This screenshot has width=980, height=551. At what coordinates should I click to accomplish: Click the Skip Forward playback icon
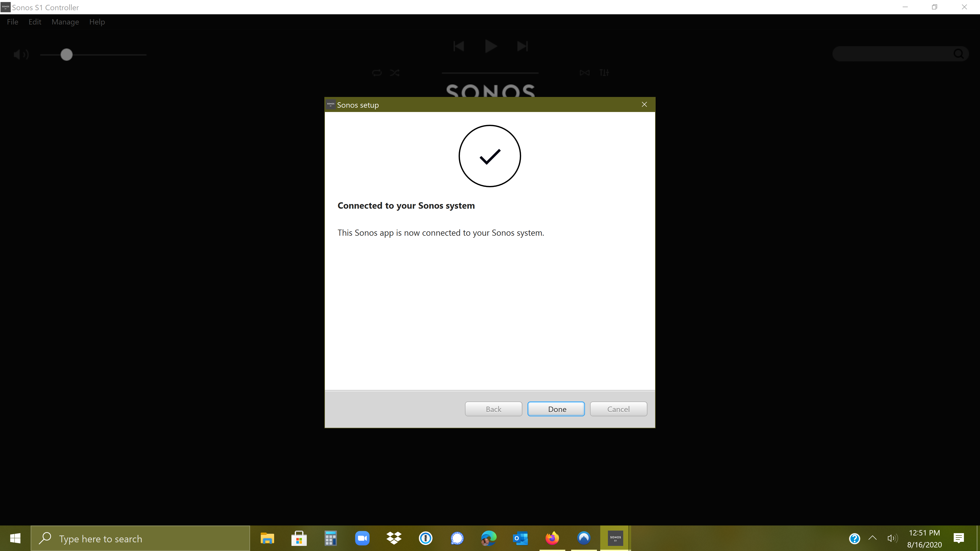pyautogui.click(x=522, y=46)
